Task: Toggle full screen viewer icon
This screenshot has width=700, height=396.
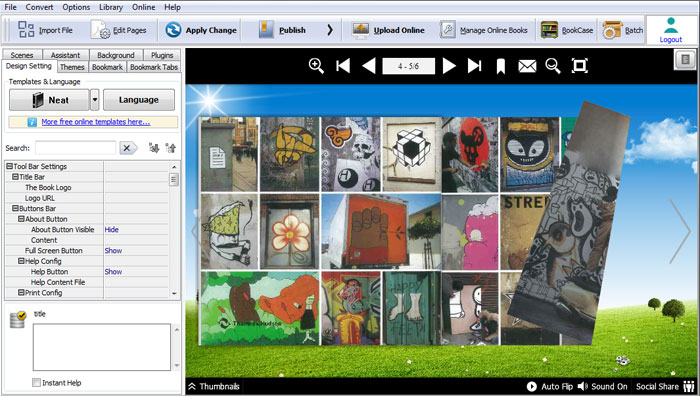Action: click(579, 66)
